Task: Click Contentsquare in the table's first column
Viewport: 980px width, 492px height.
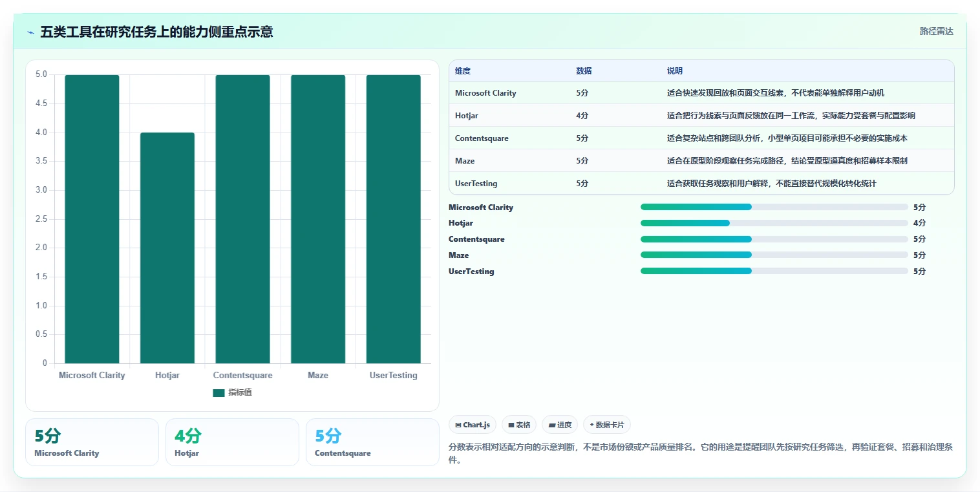Action: click(x=482, y=138)
